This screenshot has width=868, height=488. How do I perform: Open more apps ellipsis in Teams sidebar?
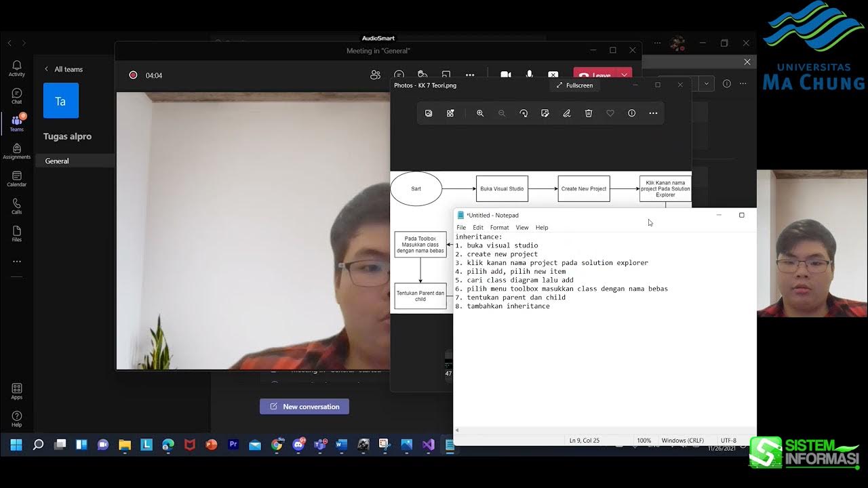[x=16, y=262]
